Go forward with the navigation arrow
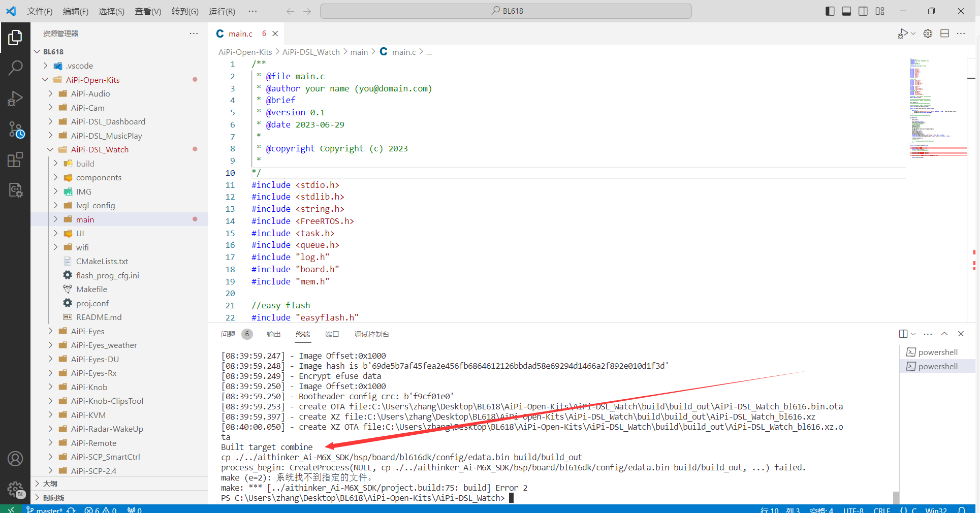 point(307,11)
